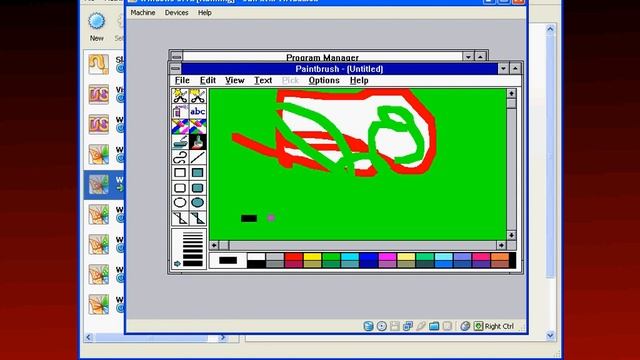Choose the thickest line in linesize box
The height and width of the screenshot is (360, 640).
point(193,264)
